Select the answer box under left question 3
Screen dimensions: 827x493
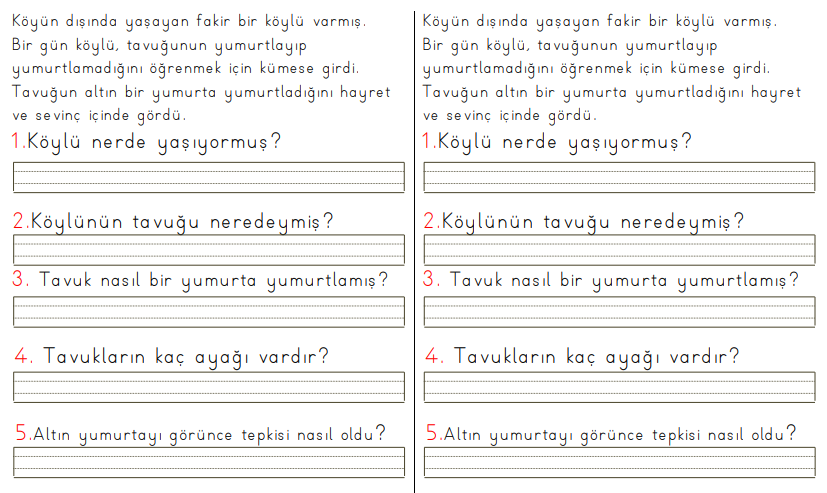(x=208, y=311)
